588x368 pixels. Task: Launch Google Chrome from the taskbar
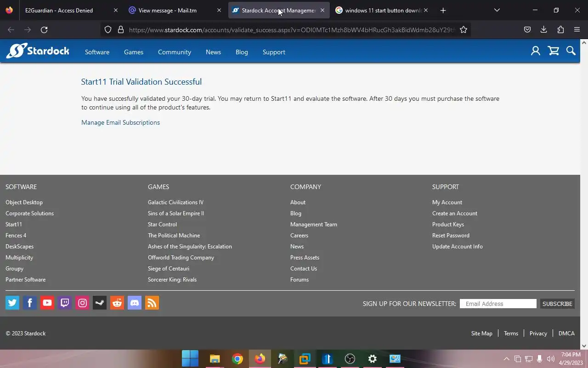tap(237, 358)
